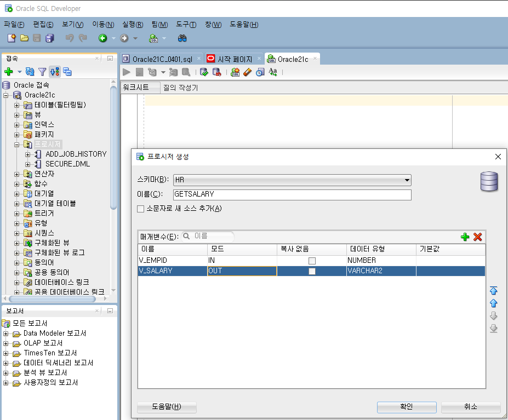Image resolution: width=508 pixels, height=420 pixels.
Task: Select the 질의 작성기 tab
Action: pos(180,88)
